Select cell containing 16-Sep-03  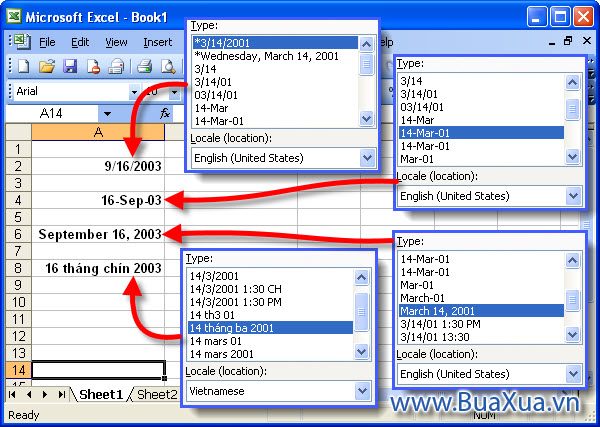pos(98,200)
